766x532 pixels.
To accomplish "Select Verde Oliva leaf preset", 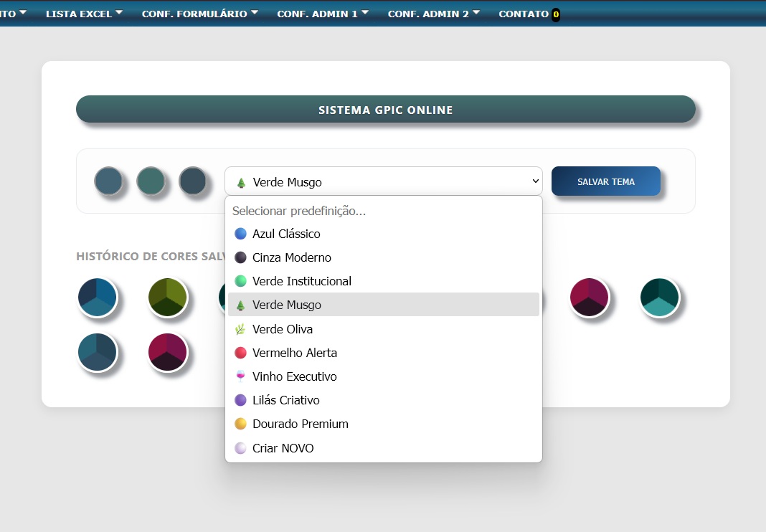I will pos(282,329).
